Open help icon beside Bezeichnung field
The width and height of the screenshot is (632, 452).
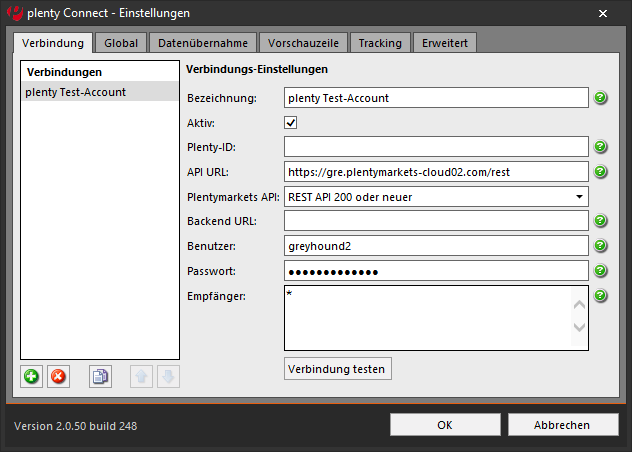pyautogui.click(x=601, y=98)
